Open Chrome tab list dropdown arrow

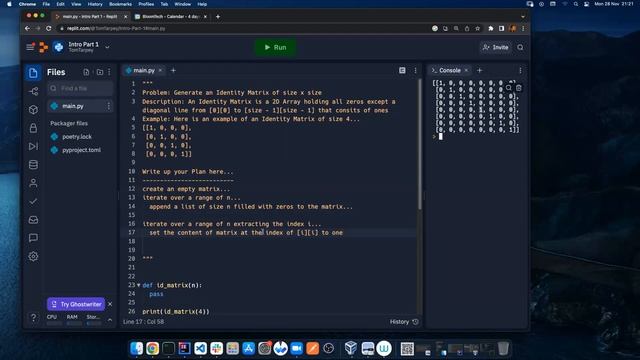[x=523, y=17]
